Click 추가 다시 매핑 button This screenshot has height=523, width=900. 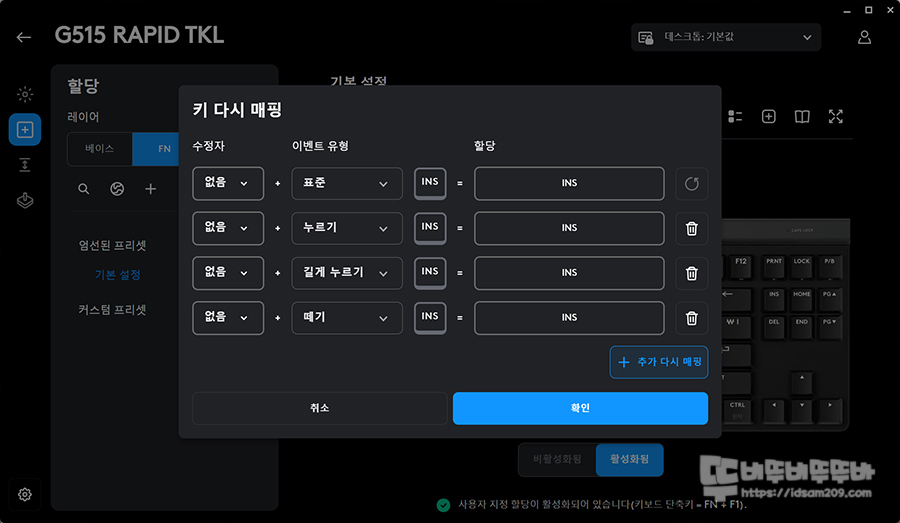[659, 362]
